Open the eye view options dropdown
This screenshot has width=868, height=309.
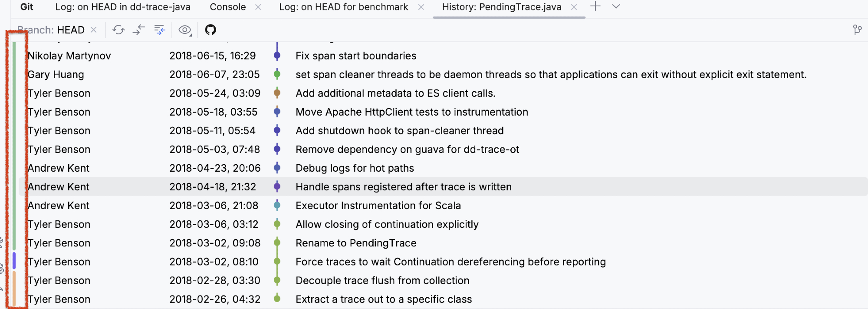185,30
